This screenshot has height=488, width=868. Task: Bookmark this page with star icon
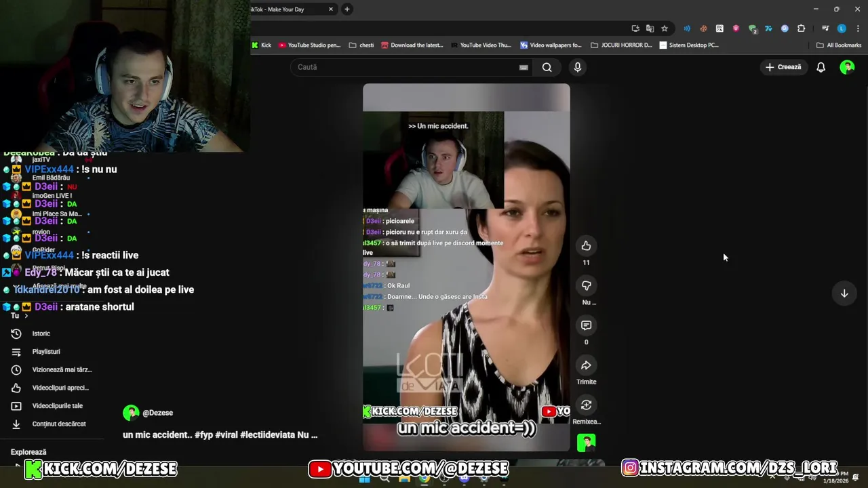(x=665, y=28)
